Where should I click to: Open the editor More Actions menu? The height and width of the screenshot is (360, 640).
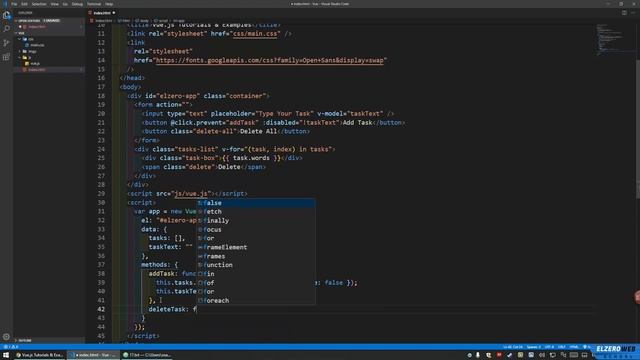coord(633,13)
